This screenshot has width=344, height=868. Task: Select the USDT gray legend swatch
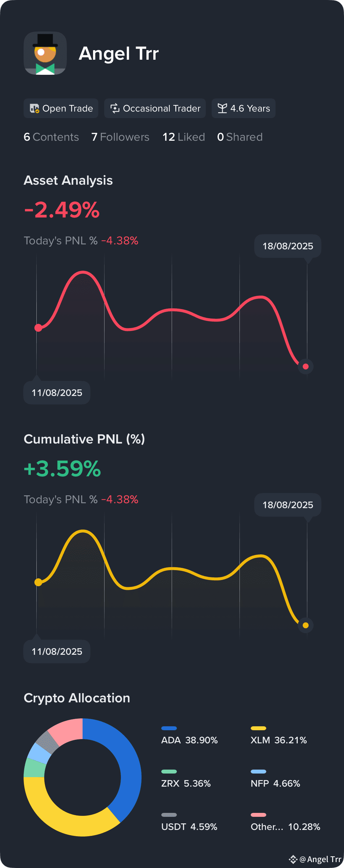(169, 815)
